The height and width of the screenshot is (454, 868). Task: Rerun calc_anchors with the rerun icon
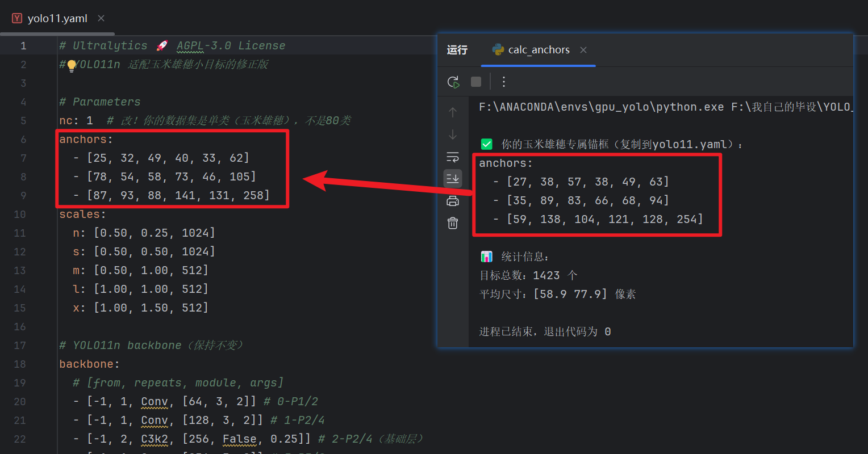[x=453, y=82]
